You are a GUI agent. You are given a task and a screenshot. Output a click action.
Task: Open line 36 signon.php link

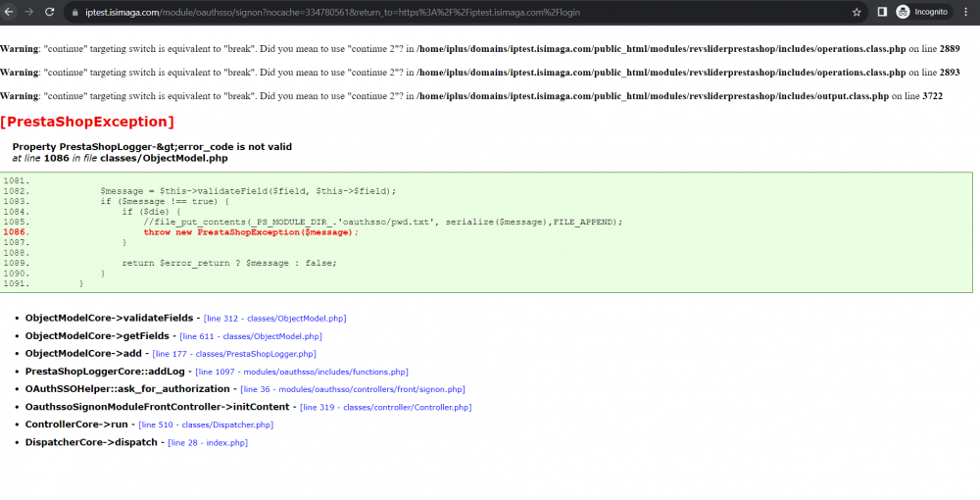click(353, 389)
